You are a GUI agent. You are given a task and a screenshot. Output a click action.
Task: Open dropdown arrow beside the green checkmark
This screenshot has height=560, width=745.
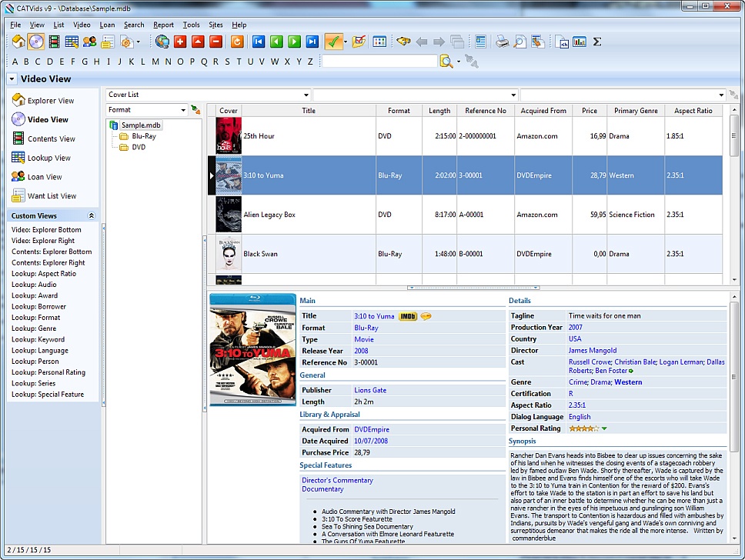coord(346,42)
